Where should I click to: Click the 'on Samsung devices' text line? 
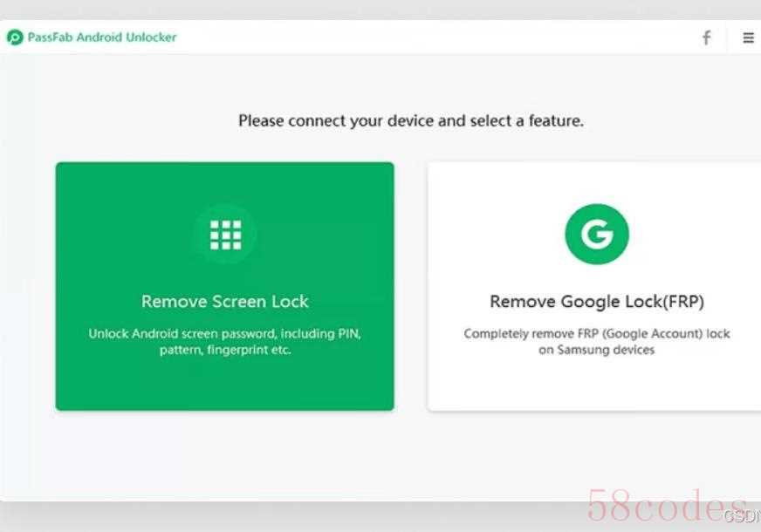coord(596,350)
